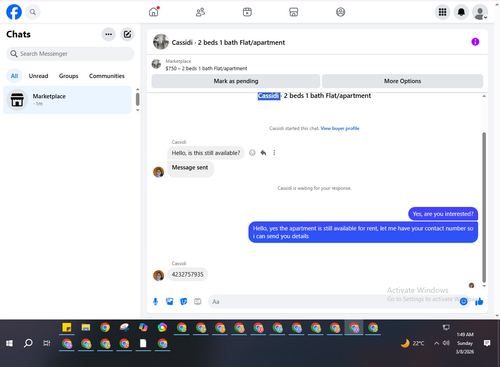Start a new message with the compose icon
This screenshot has height=367, width=500.
(127, 34)
